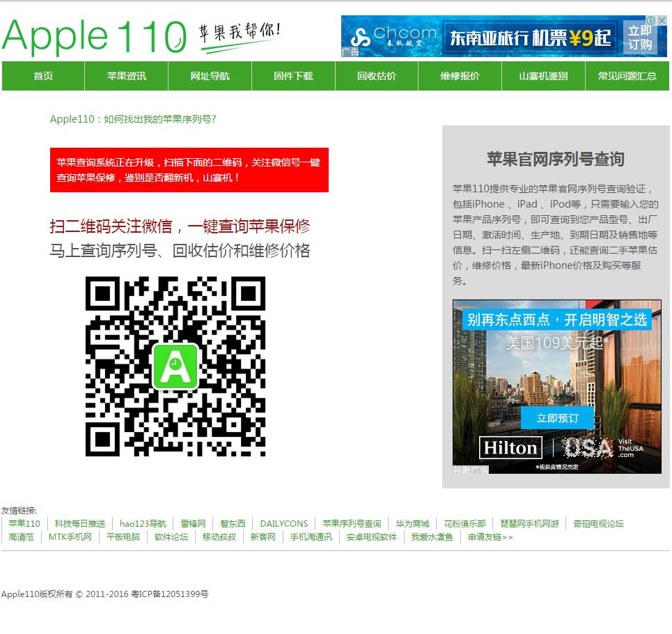Click 申请友链>> link
This screenshot has width=672, height=634.
coord(490,537)
